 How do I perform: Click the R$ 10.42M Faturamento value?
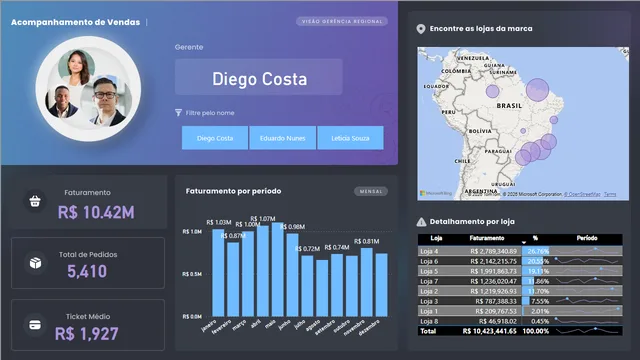[x=96, y=212]
